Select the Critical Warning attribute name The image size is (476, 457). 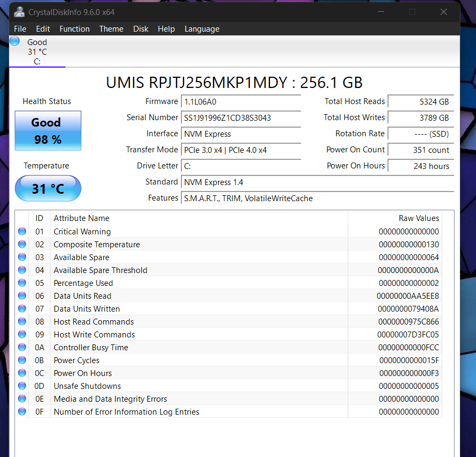point(82,232)
